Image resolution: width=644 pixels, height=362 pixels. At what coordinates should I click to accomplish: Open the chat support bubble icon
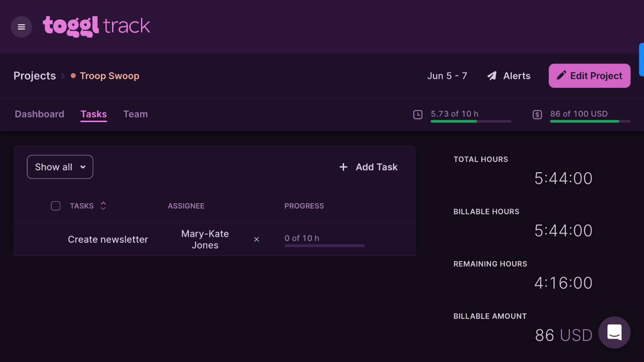(614, 332)
